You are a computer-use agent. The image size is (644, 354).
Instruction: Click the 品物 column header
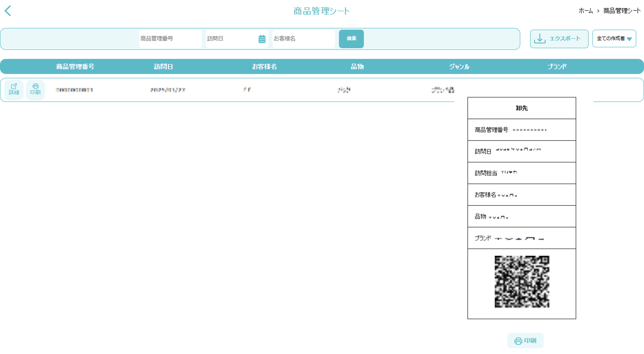point(357,67)
